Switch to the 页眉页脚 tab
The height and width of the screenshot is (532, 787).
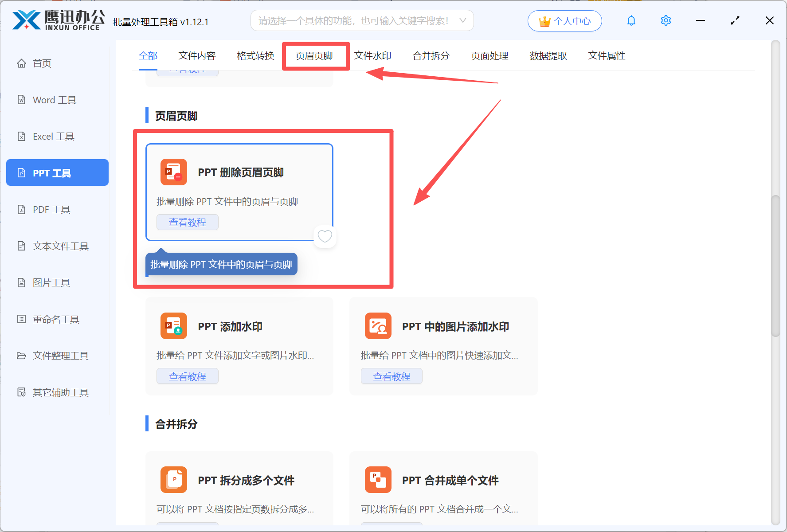[314, 56]
